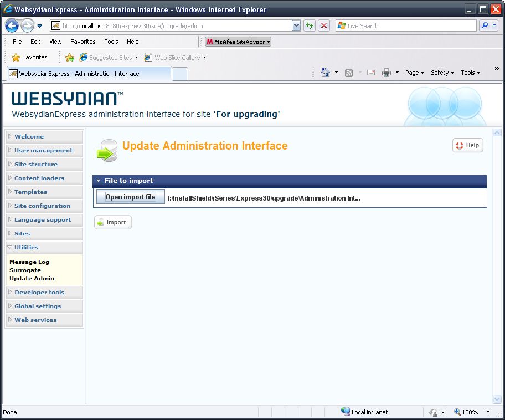Viewport: 505px width, 420px height.
Task: Expand the Site structure section
Action: point(44,165)
